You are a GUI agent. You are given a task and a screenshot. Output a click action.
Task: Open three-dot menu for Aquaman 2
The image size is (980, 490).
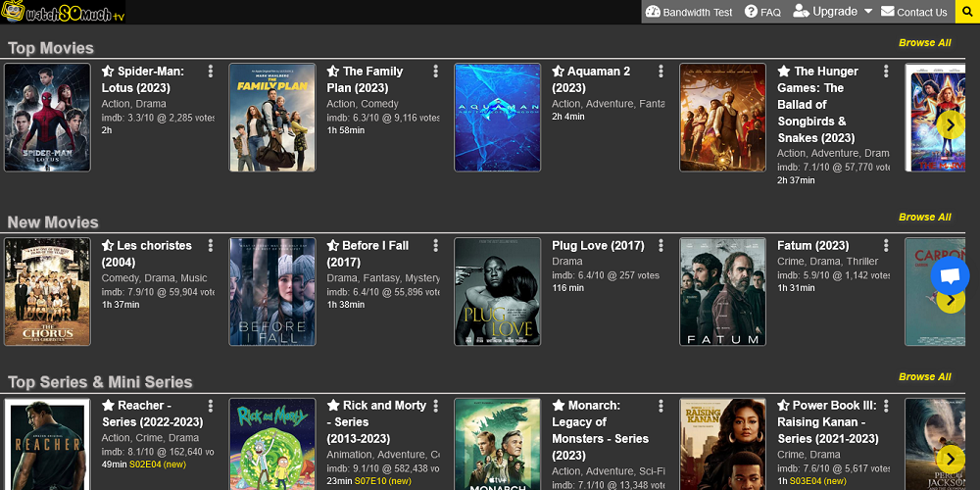coord(661,72)
